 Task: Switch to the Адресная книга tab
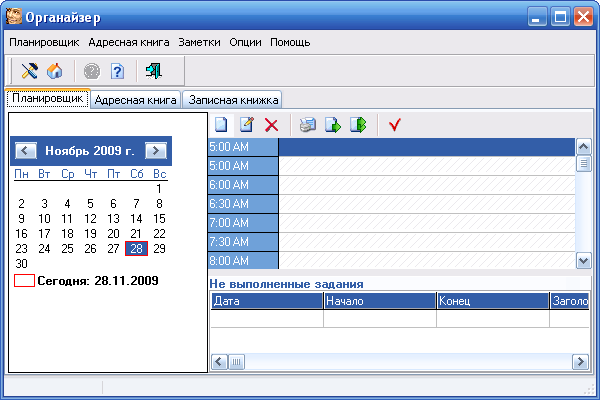coord(135,100)
